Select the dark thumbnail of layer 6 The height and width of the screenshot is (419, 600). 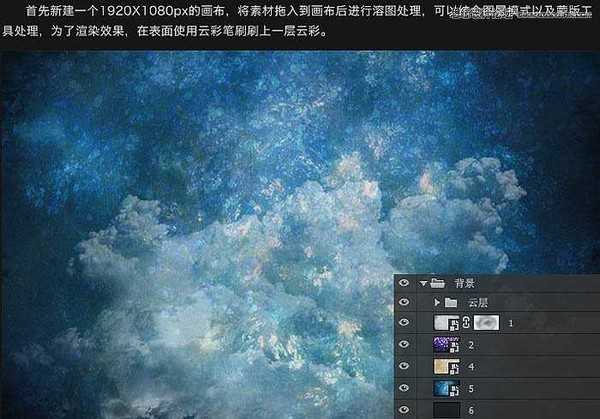pos(445,410)
